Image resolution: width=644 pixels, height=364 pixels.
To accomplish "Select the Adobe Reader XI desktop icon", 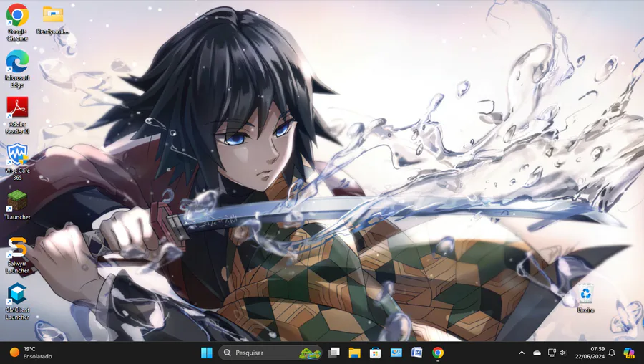I will (x=17, y=115).
